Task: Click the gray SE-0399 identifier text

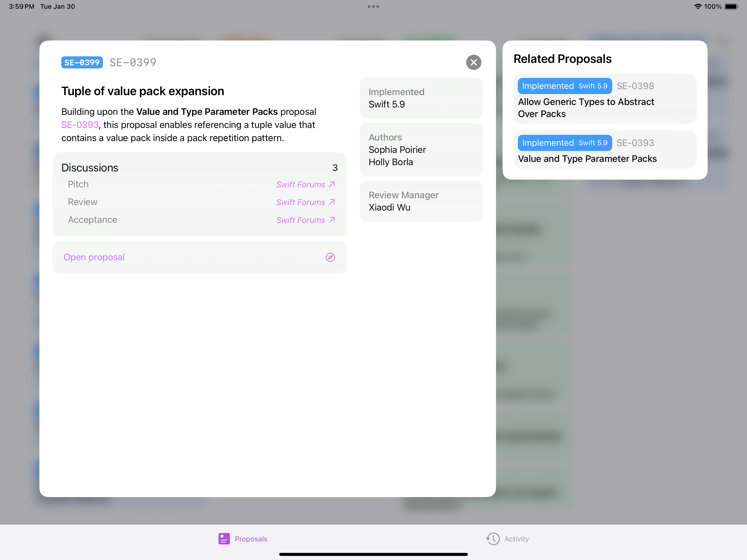Action: [x=133, y=63]
